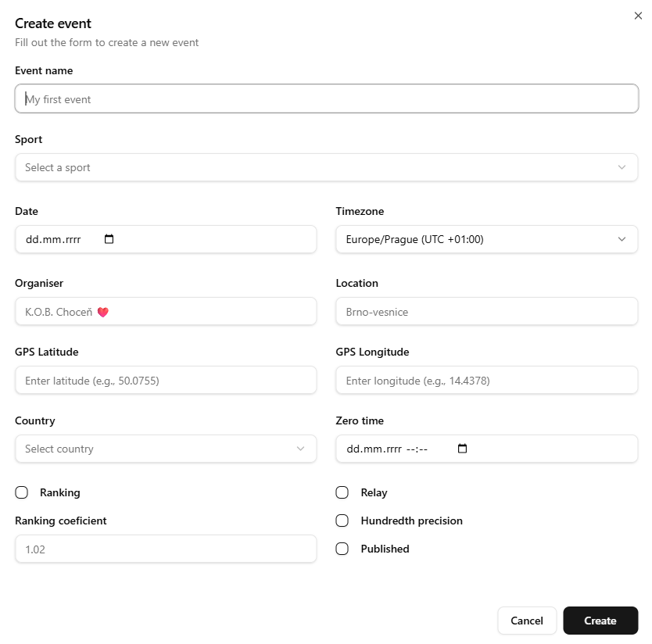The image size is (652, 644).
Task: Open the Date calendar picker icon
Action: [109, 239]
